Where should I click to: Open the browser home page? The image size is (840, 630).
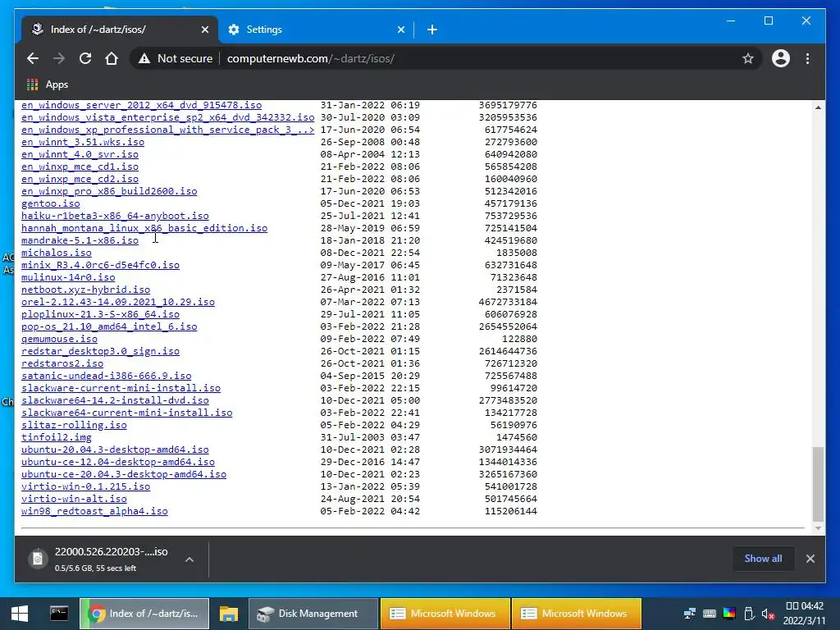pos(112,58)
